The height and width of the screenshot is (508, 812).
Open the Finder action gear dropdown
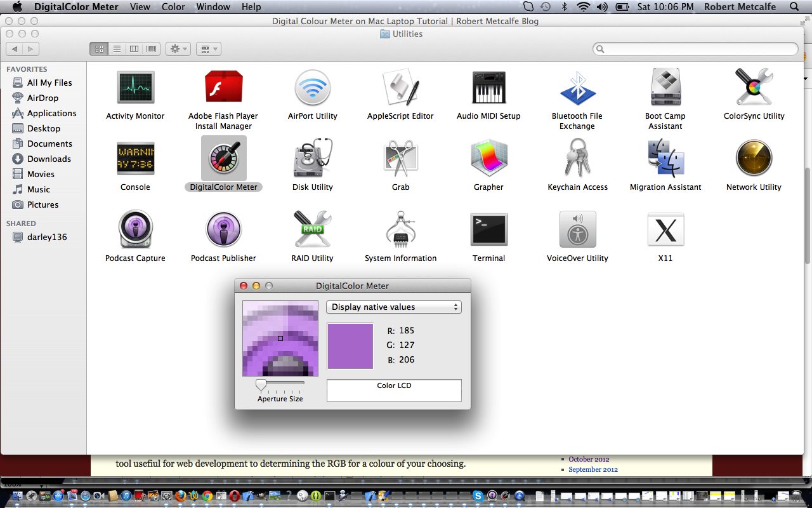coord(178,49)
